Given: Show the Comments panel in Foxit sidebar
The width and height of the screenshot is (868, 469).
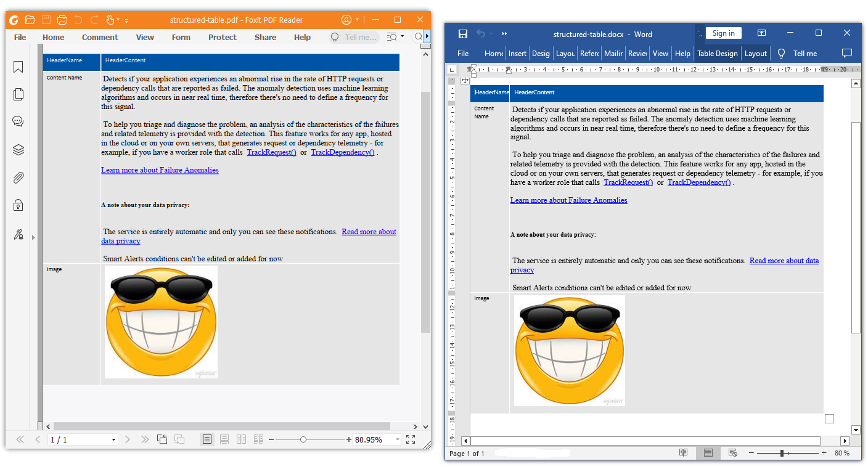Looking at the screenshot, I should (18, 121).
